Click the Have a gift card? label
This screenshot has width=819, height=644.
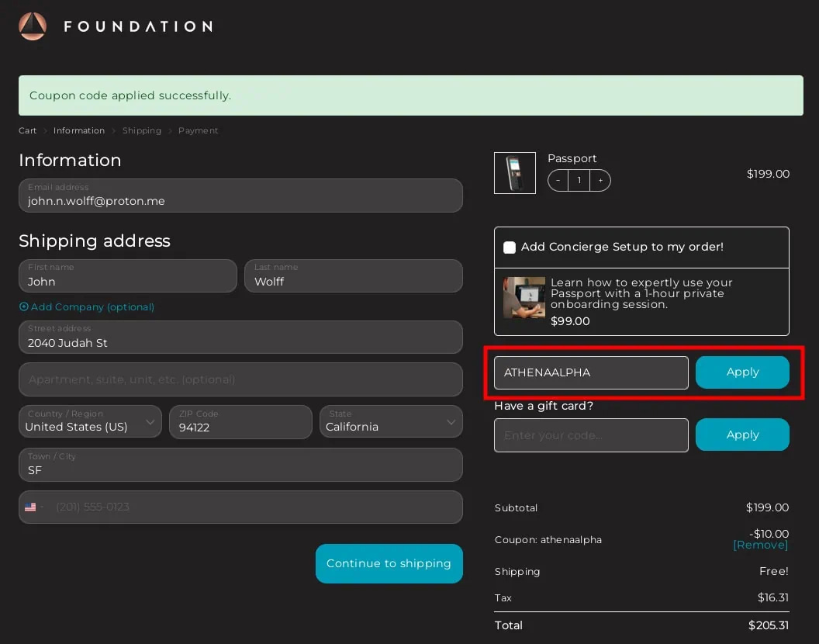pyautogui.click(x=544, y=406)
